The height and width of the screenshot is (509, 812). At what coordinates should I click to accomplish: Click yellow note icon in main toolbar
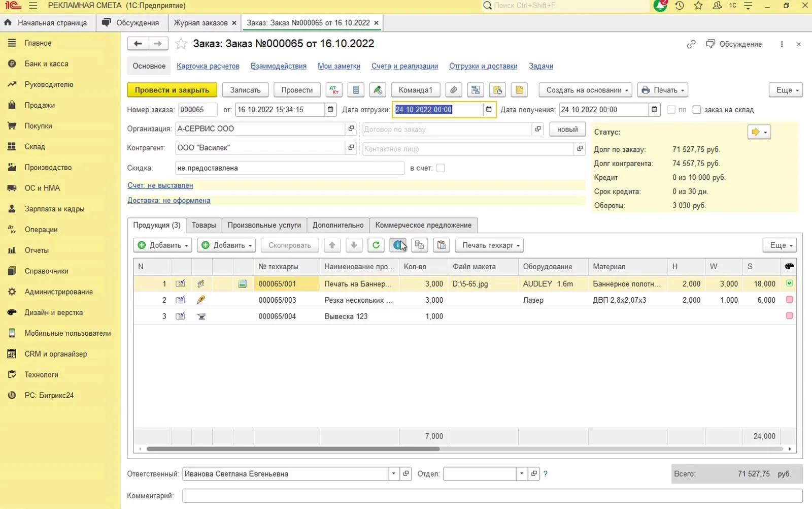pyautogui.click(x=519, y=90)
